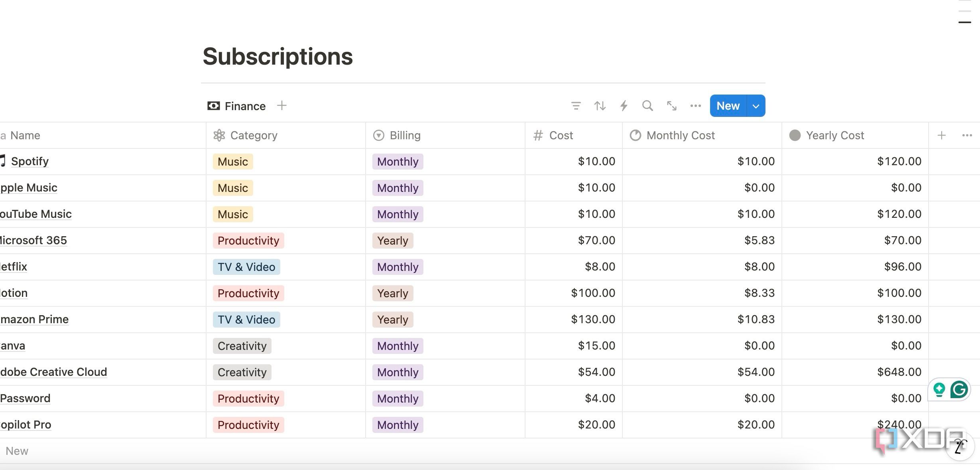Image resolution: width=980 pixels, height=470 pixels.
Task: Open the view options ellipsis menu
Action: pos(695,106)
